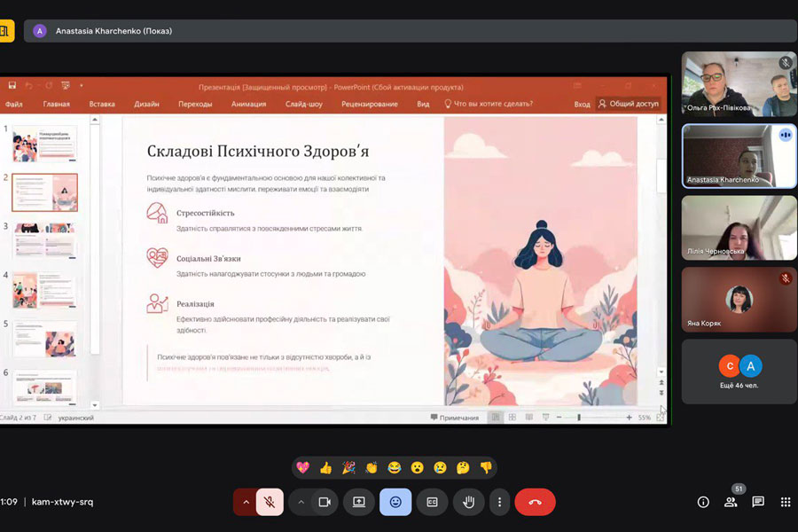Select slide 4 thumbnail
Viewport: 798px width, 532px height.
(45, 290)
